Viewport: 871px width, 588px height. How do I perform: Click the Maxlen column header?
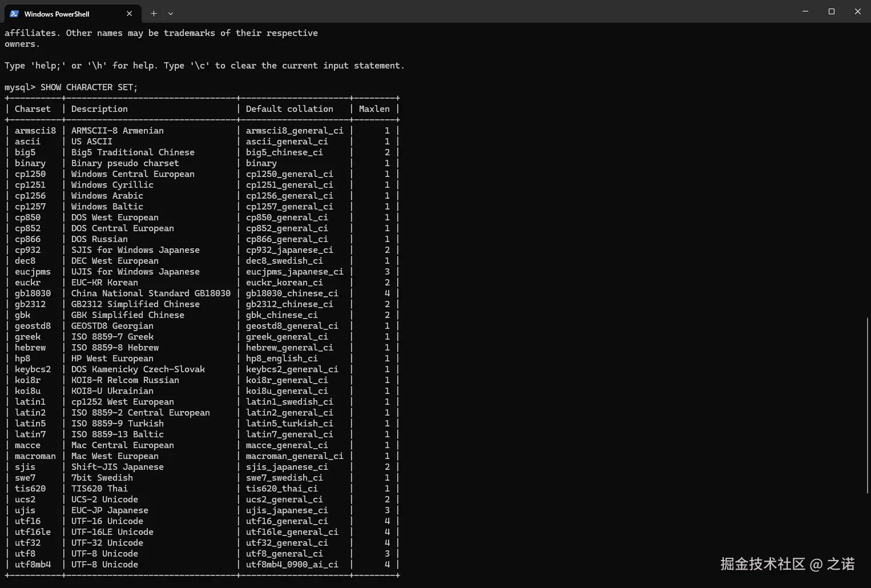click(x=374, y=108)
